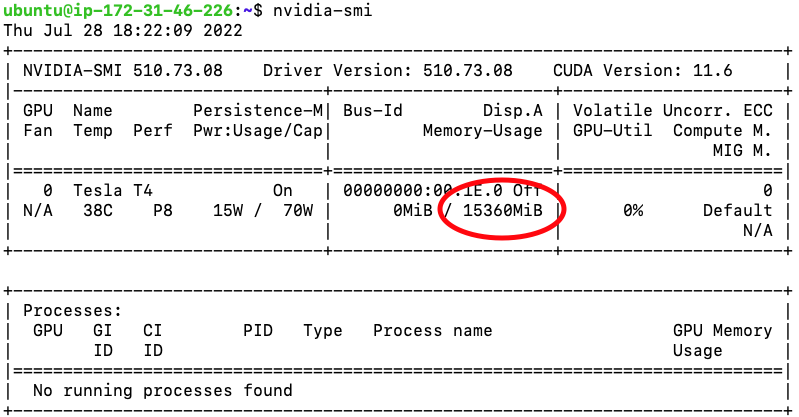Click the Driver Version: 510.73.08 text
799x417 pixels.
point(387,71)
